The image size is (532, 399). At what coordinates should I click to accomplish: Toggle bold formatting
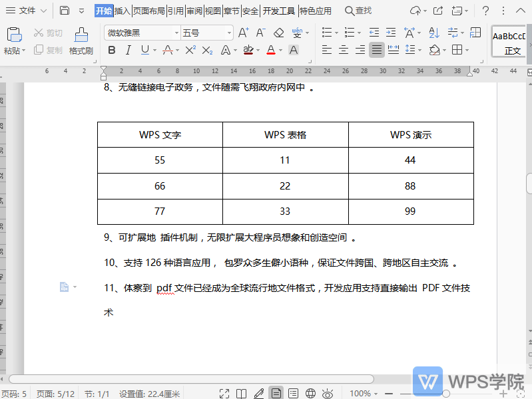pyautogui.click(x=112, y=50)
